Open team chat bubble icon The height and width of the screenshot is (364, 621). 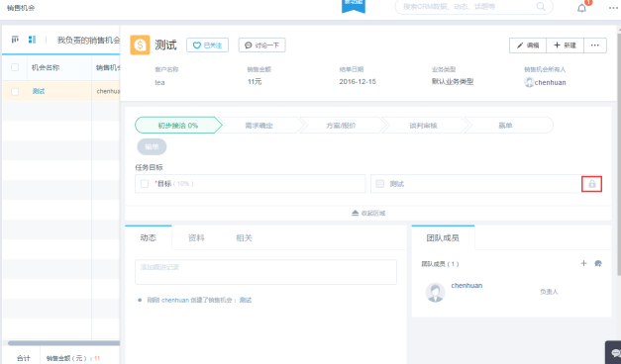(x=598, y=263)
